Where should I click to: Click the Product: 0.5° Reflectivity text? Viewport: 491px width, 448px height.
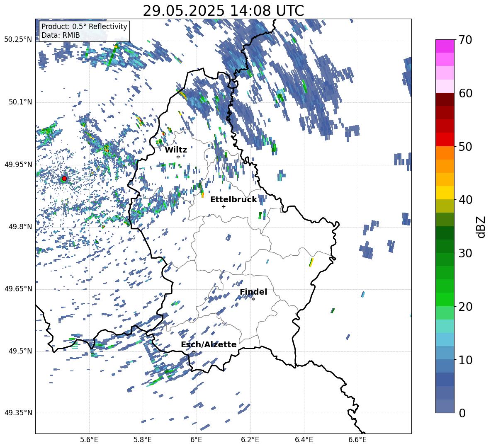84,27
